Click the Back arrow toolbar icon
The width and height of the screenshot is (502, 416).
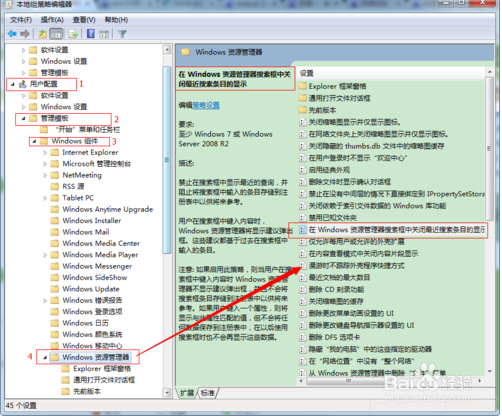[x=12, y=34]
